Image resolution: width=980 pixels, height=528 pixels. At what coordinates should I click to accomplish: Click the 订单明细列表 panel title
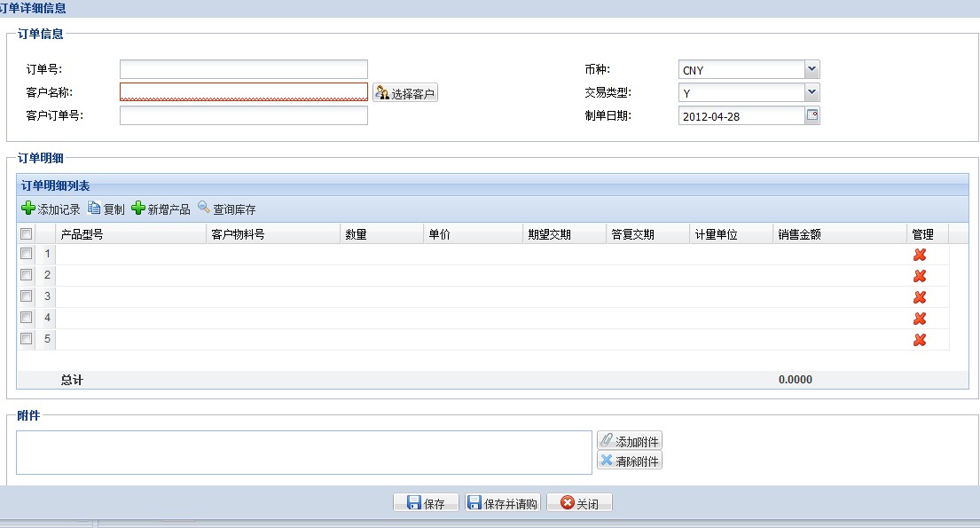click(56, 185)
